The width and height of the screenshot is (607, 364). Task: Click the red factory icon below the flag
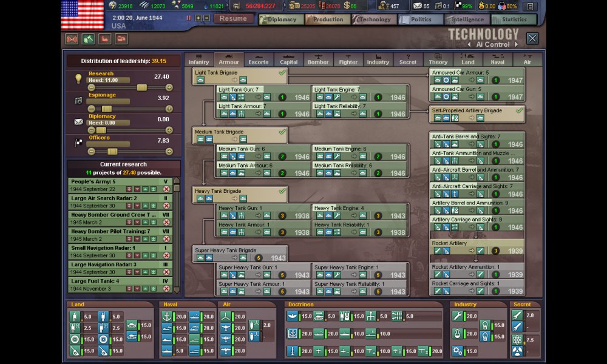point(104,39)
